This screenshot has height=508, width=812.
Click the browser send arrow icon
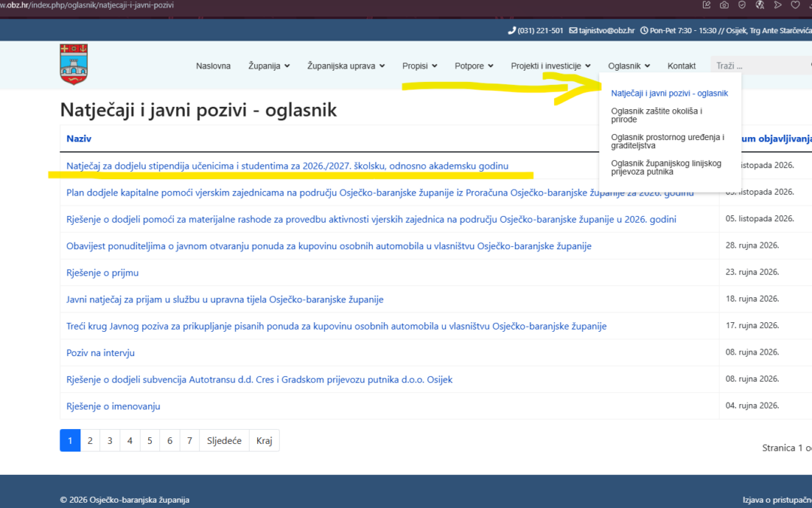point(777,5)
